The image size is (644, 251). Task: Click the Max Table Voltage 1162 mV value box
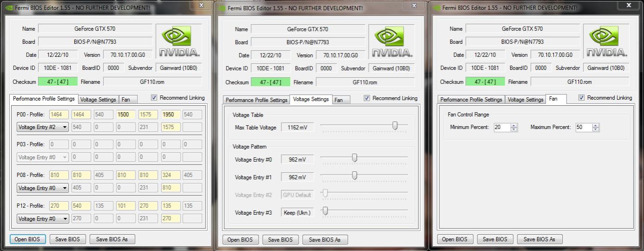coord(297,128)
